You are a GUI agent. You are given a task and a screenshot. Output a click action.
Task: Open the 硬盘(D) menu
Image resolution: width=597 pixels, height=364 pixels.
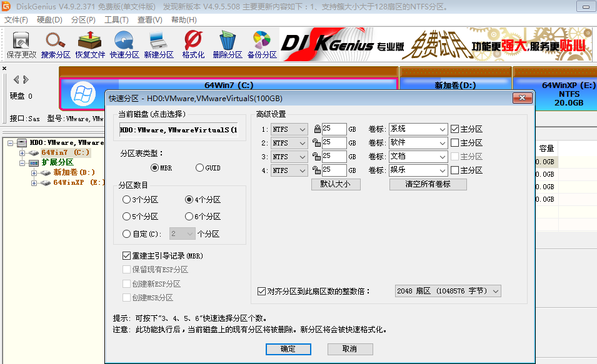[49, 20]
